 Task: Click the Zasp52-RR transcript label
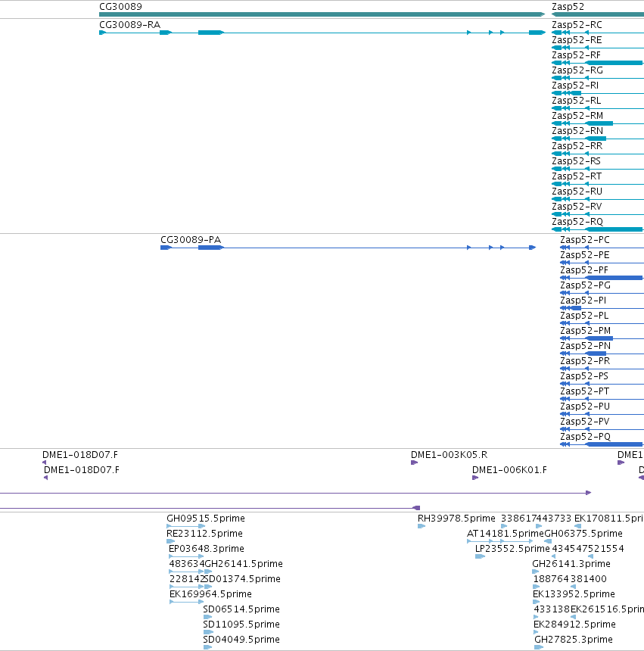(577, 146)
